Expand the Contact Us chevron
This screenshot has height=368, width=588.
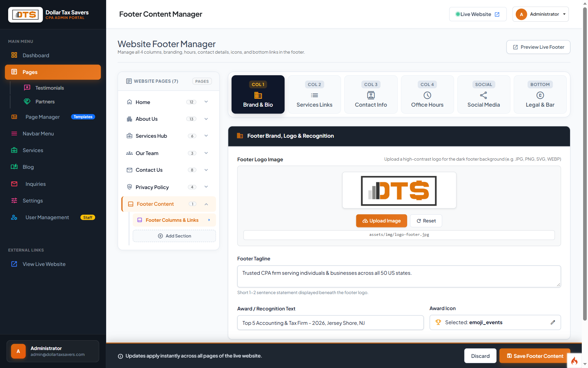206,170
